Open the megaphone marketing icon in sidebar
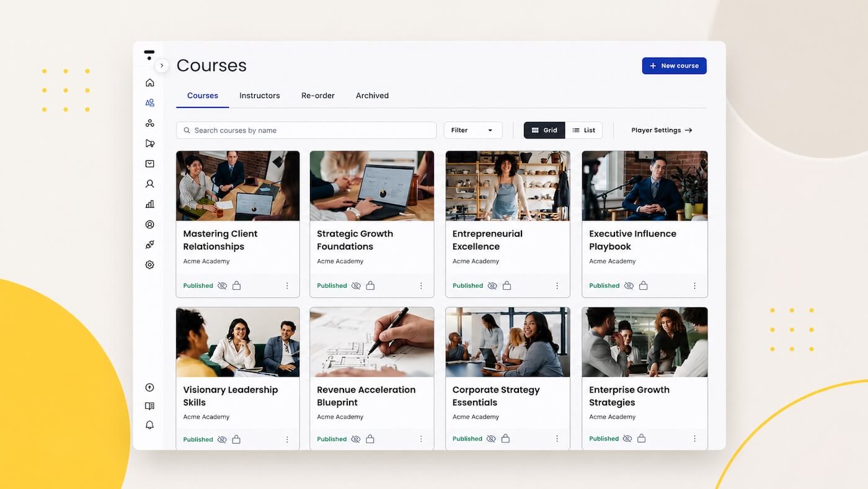Screen dimensions: 868x489 click(x=149, y=143)
